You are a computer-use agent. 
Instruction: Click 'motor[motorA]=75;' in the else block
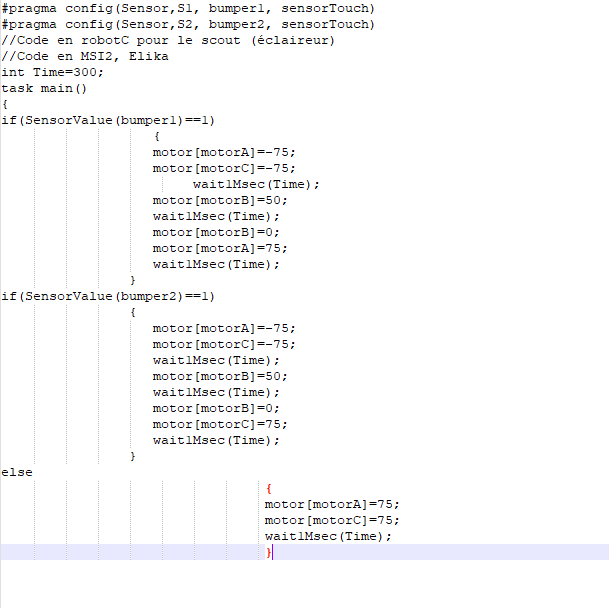click(x=332, y=504)
